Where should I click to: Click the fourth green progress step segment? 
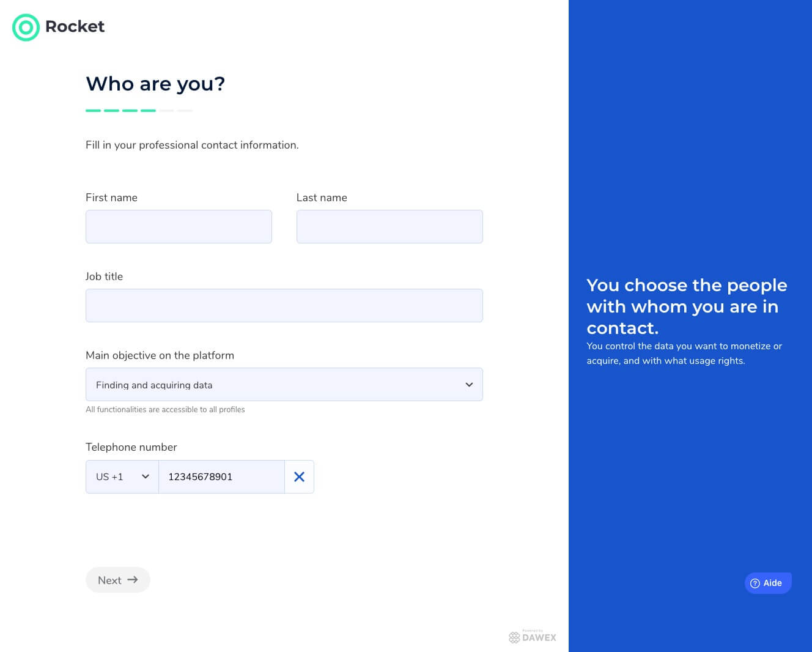[x=148, y=111]
